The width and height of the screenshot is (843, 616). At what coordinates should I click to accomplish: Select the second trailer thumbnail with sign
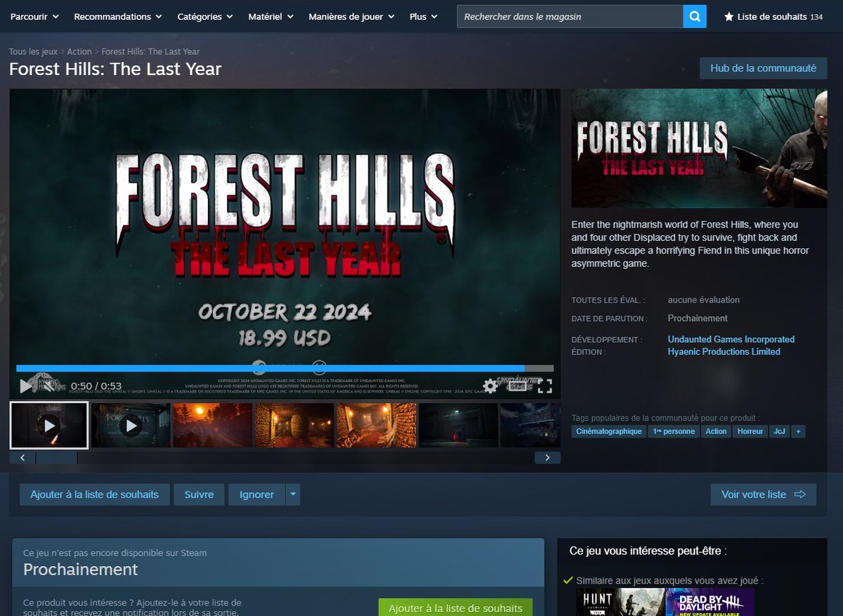131,425
